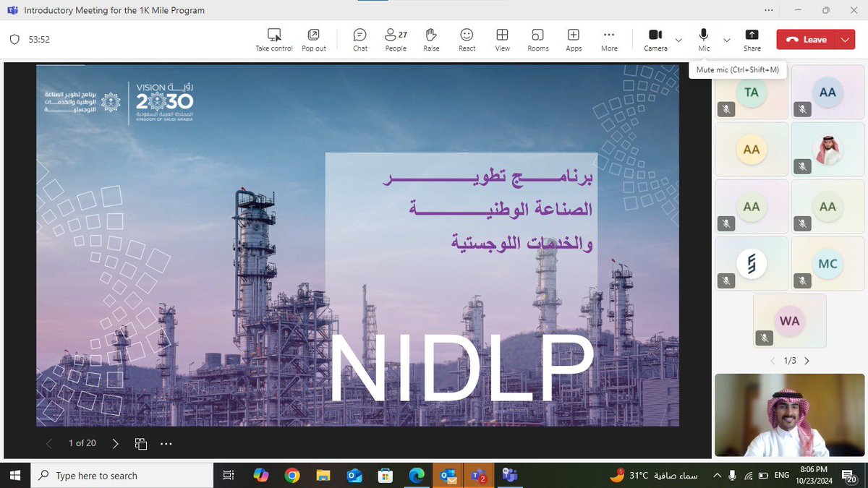Go to next page of participants
This screenshot has height=488, width=868.
(807, 361)
